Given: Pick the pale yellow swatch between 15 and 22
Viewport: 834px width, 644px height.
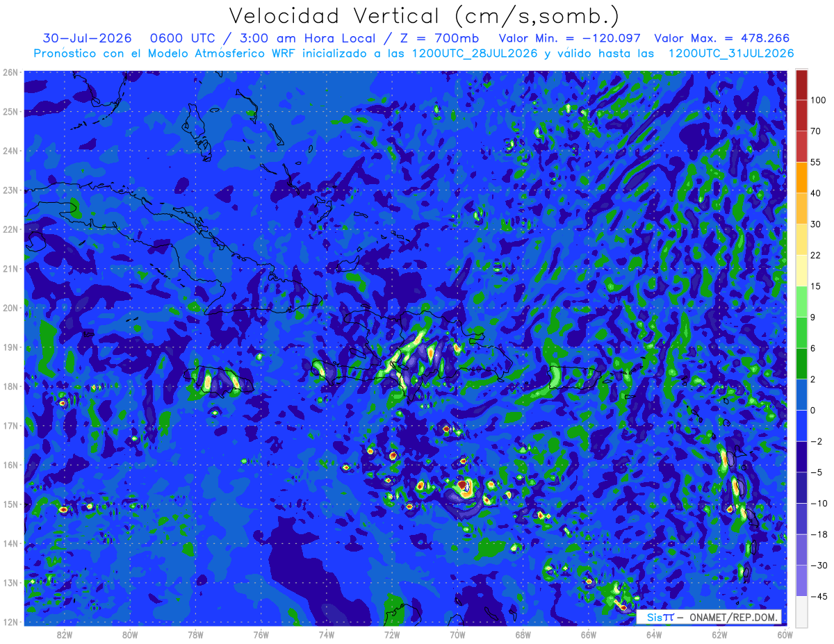Looking at the screenshot, I should [x=801, y=270].
